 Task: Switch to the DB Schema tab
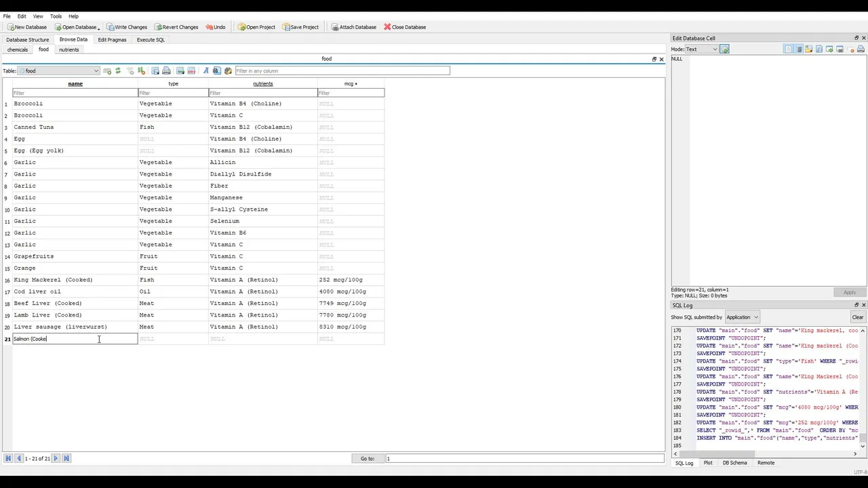tap(734, 463)
